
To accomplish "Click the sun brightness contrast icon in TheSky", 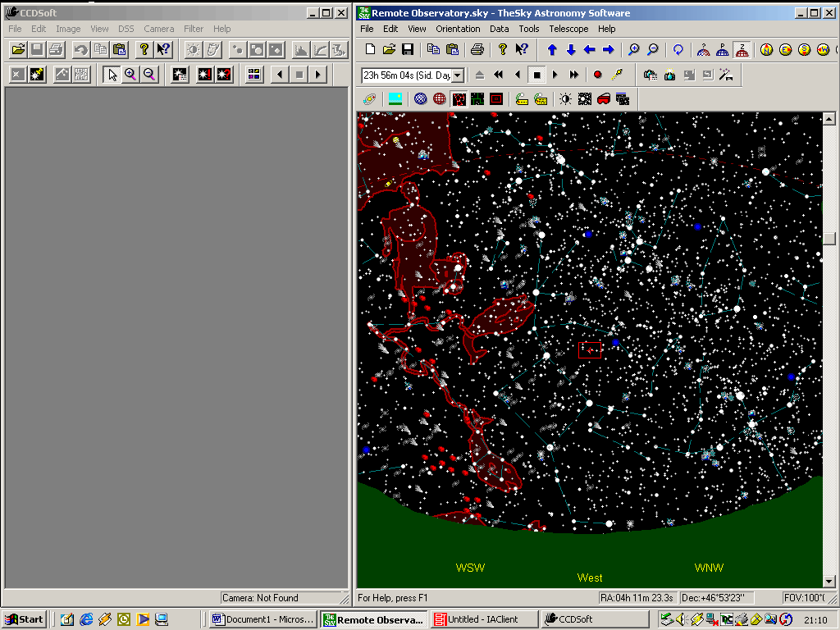I will 565,99.
